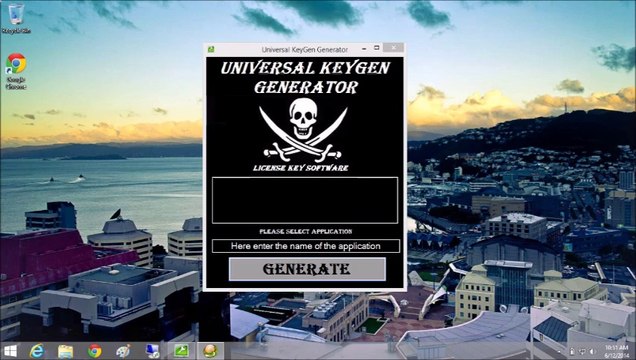Click the volume speaker tray icon
This screenshot has width=636, height=360.
592,351
